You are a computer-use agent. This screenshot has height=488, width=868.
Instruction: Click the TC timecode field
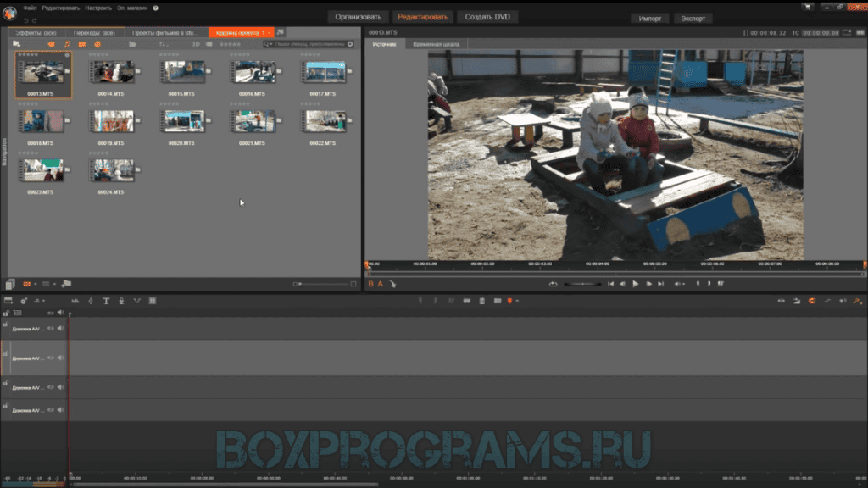[x=821, y=33]
